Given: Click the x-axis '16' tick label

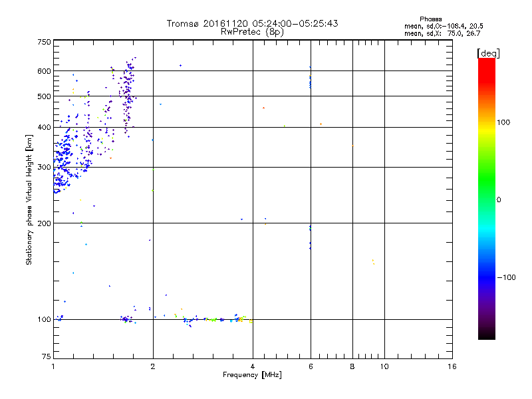Looking at the screenshot, I should pos(452,366).
